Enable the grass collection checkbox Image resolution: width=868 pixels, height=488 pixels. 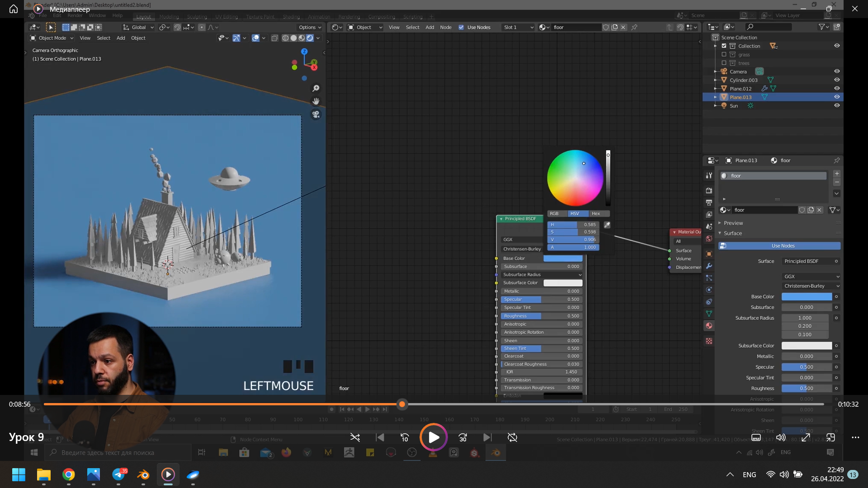click(724, 55)
